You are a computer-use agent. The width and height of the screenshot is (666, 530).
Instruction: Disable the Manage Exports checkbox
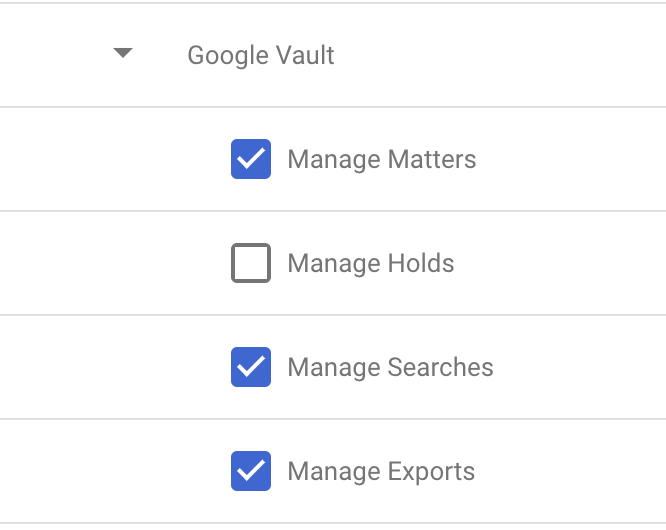tap(251, 471)
